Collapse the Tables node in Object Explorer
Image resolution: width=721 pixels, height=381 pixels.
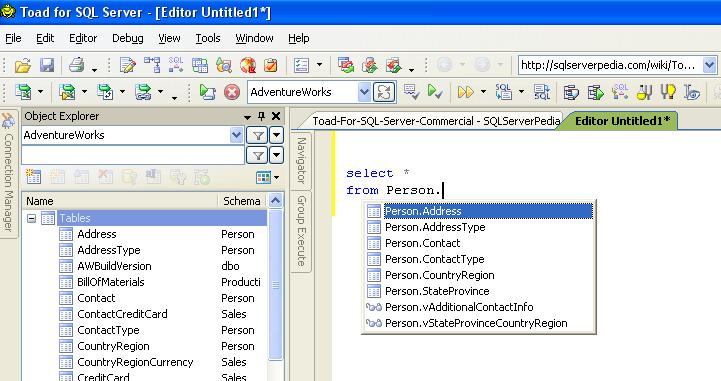click(31, 218)
